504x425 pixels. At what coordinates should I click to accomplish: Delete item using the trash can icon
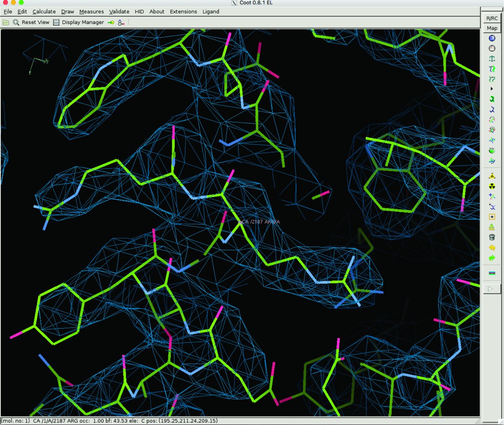tap(492, 237)
